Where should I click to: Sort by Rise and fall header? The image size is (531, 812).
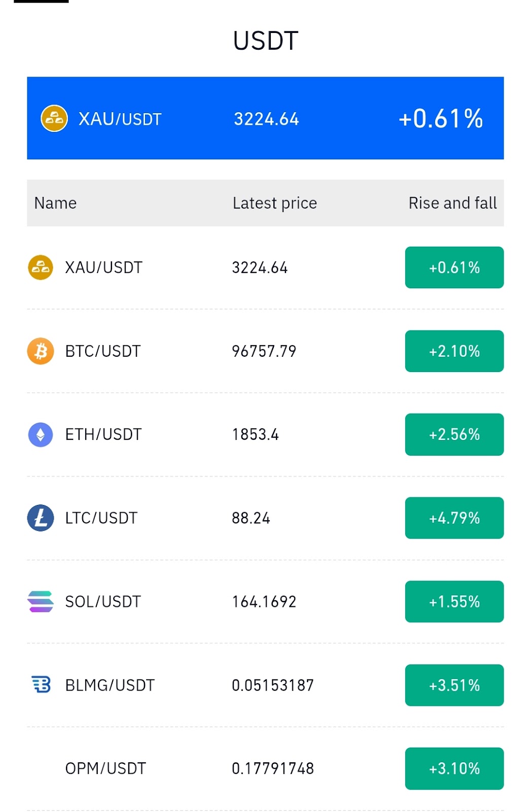click(x=452, y=203)
